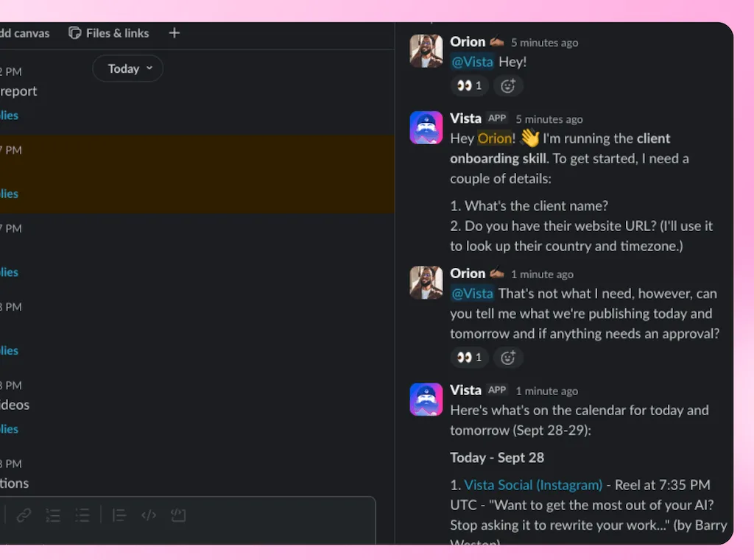
Task: Click the Files & links tab icon
Action: pyautogui.click(x=74, y=33)
